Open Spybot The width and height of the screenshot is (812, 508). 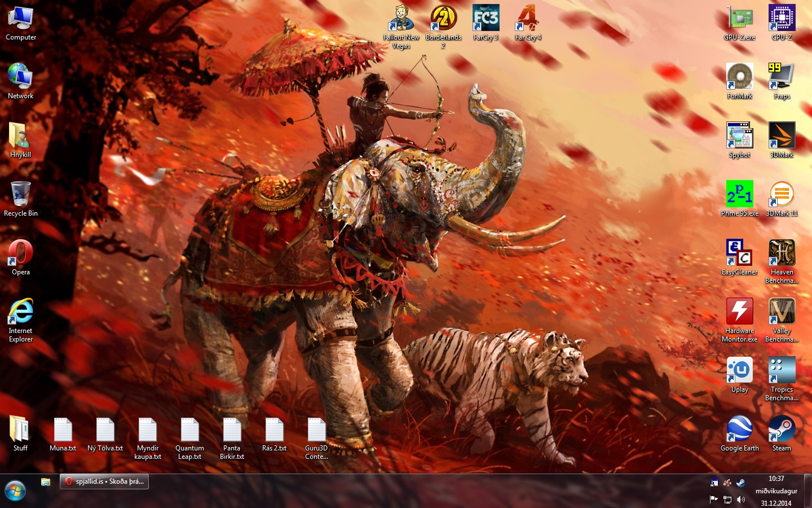[x=739, y=135]
